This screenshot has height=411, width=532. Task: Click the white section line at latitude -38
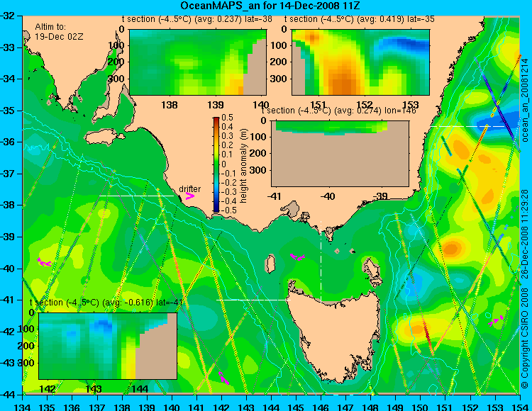click(136, 196)
